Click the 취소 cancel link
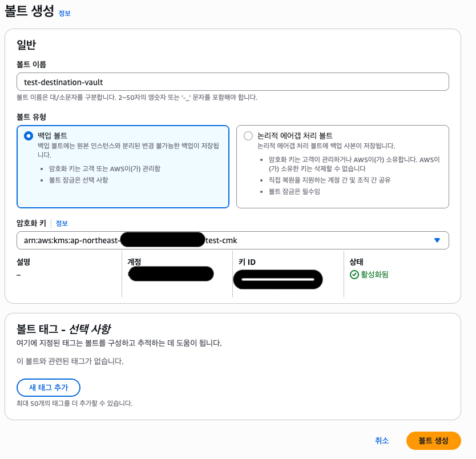Viewport: 476px width, 459px height. [x=382, y=441]
